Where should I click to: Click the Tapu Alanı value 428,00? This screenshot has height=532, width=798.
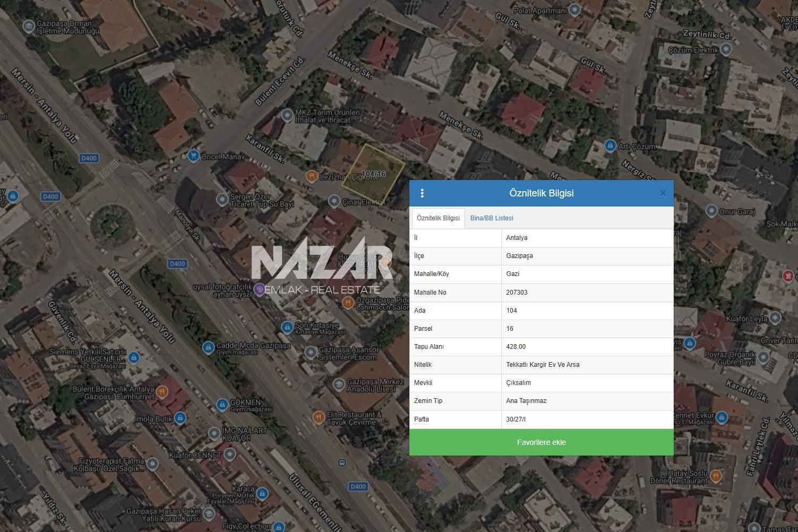click(516, 347)
